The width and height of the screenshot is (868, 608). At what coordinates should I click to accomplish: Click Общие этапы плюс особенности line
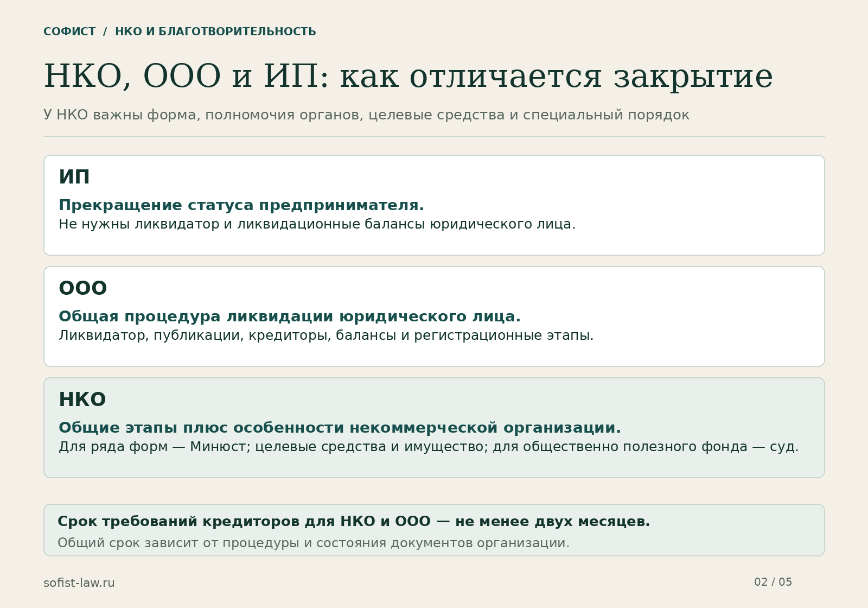click(x=340, y=428)
